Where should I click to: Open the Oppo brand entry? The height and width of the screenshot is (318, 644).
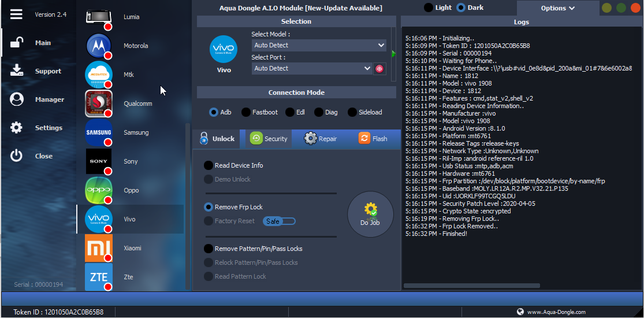point(98,190)
